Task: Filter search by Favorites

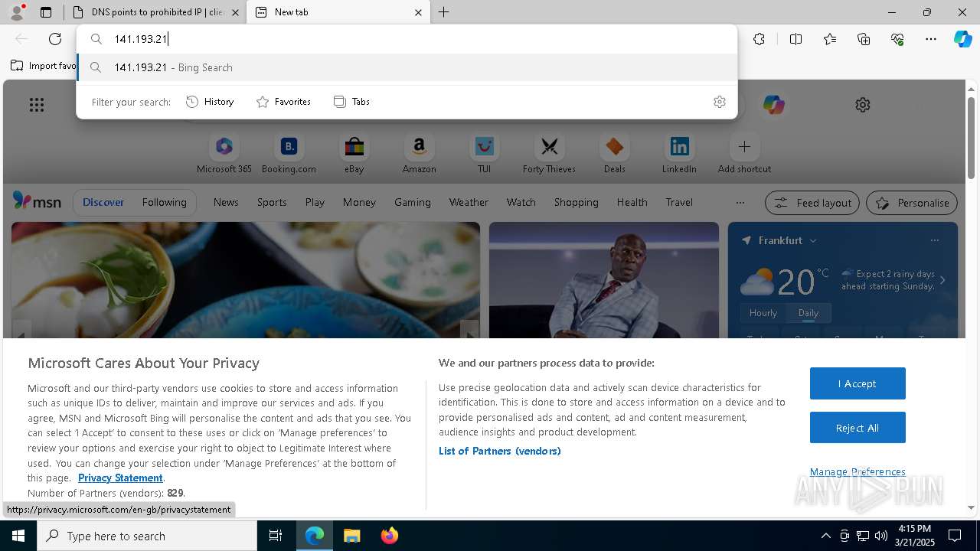Action: (x=283, y=102)
